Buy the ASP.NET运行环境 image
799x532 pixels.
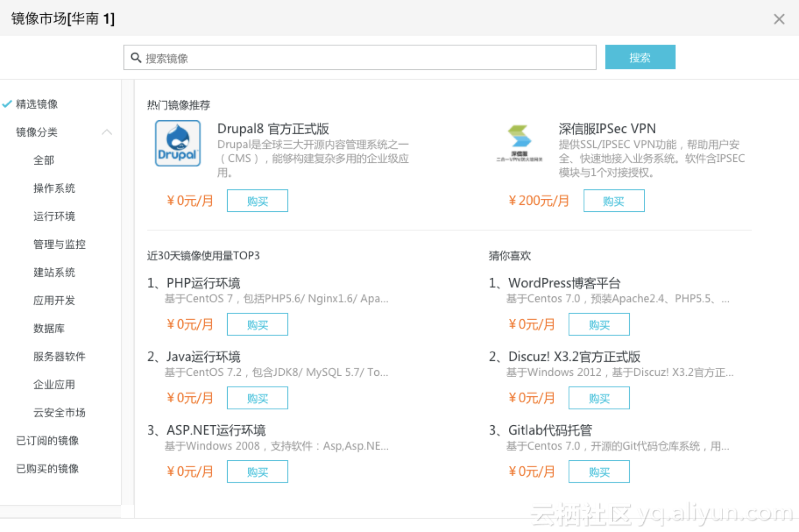tap(257, 471)
